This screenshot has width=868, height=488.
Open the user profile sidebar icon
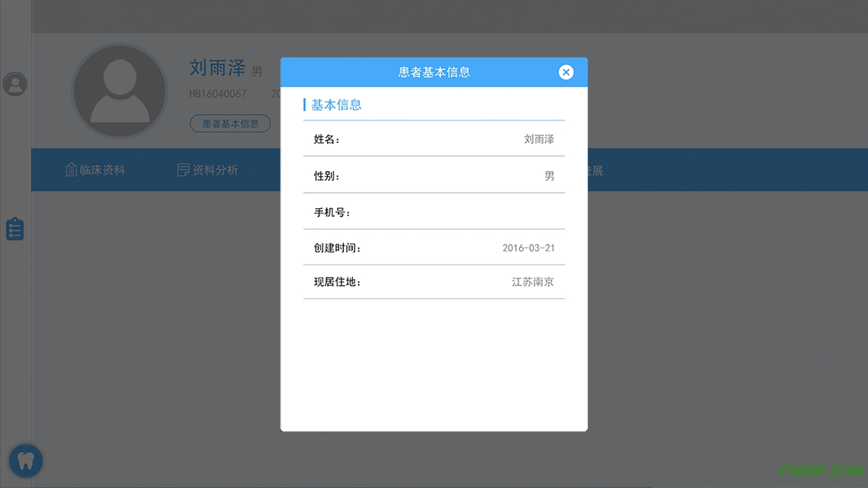pyautogui.click(x=15, y=84)
